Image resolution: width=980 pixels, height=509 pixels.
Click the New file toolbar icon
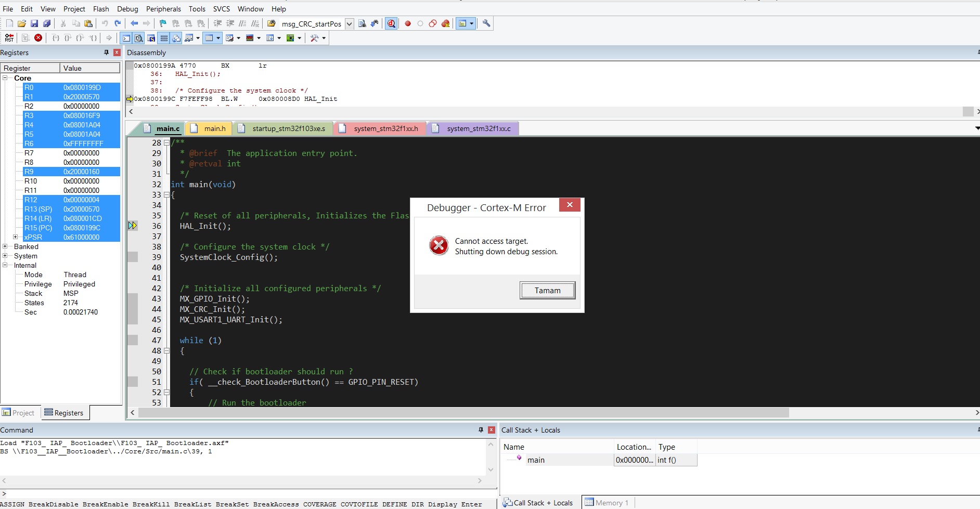click(9, 23)
